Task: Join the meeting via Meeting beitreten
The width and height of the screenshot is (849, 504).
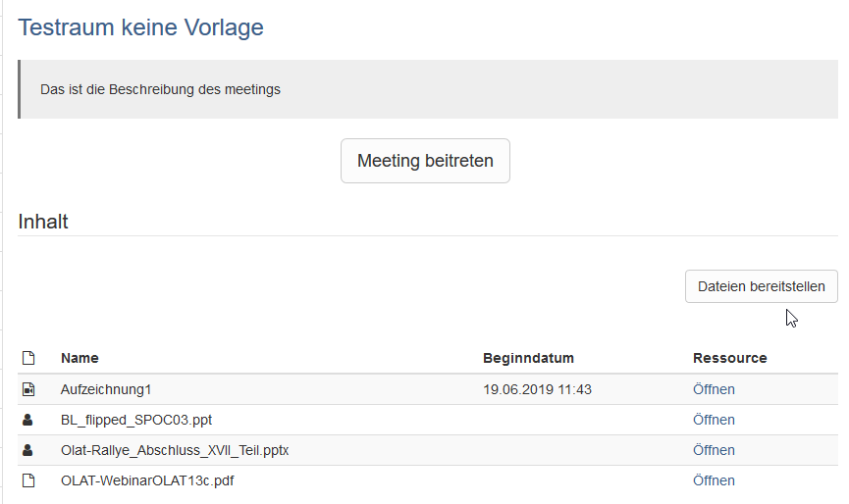Action: tap(425, 161)
